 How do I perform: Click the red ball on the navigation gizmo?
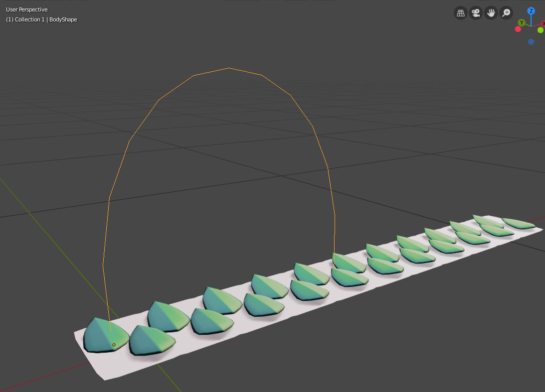(518, 29)
